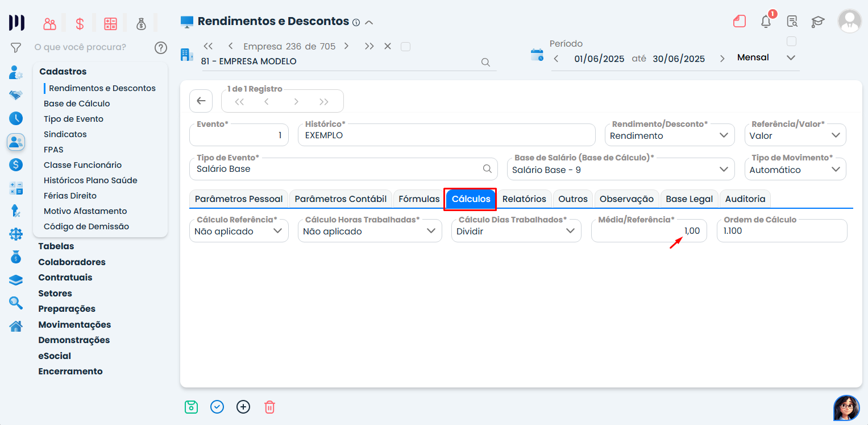Viewport: 868px width, 425px height.
Task: Click the back arrow button
Action: [201, 101]
